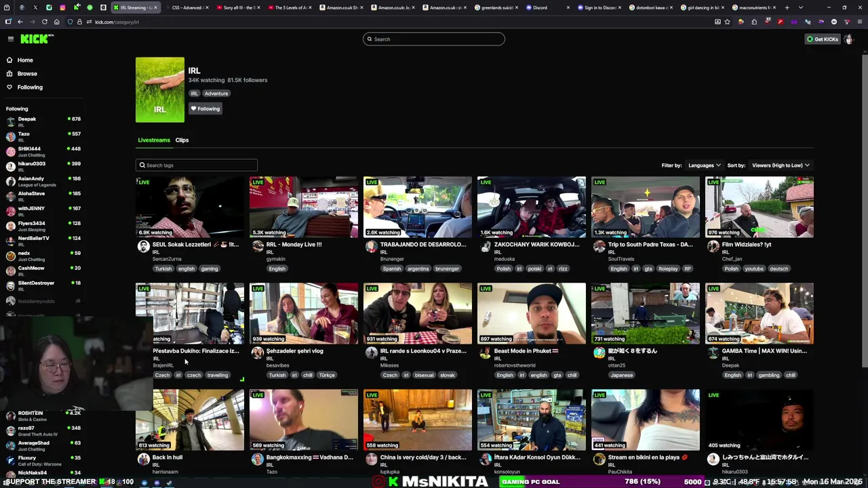Select the Japanese tag under ottan25 stream

[621, 375]
